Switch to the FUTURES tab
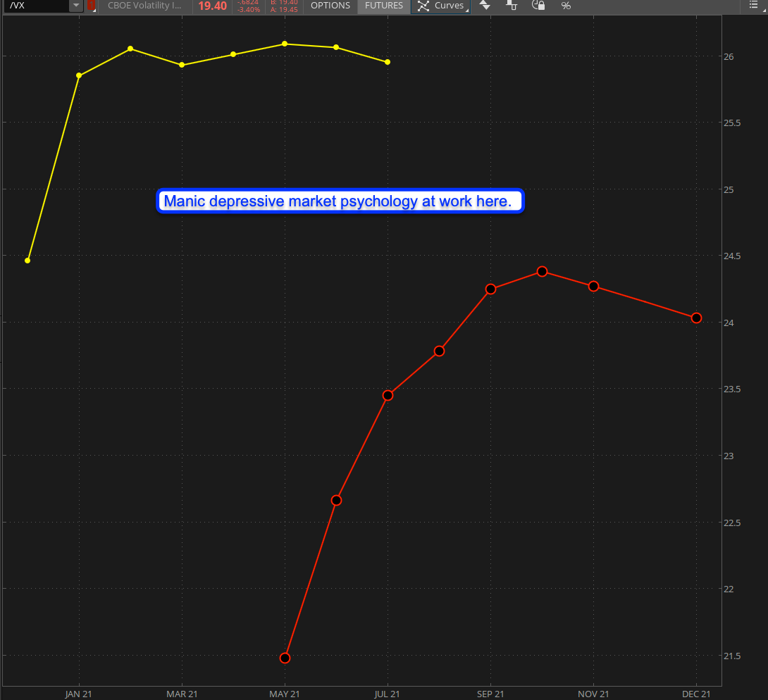The height and width of the screenshot is (700, 768). (x=384, y=6)
